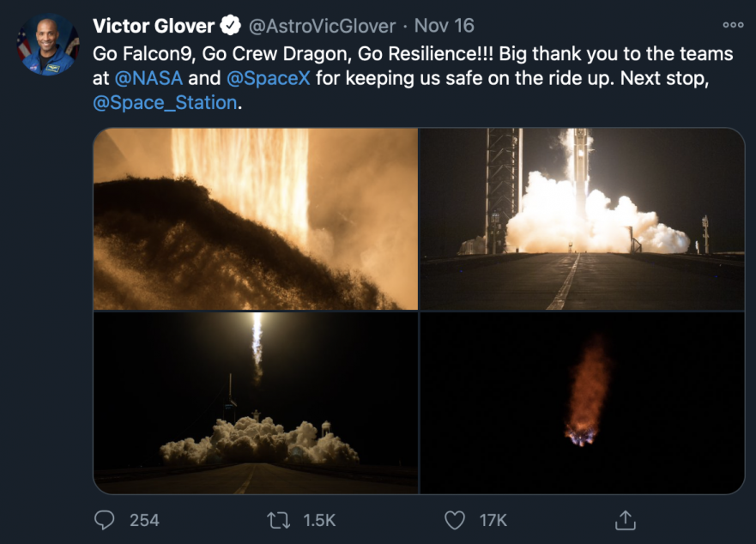Screen dimensions: 756x544
Task: Open Victor Glover's profile picture
Action: point(48,45)
